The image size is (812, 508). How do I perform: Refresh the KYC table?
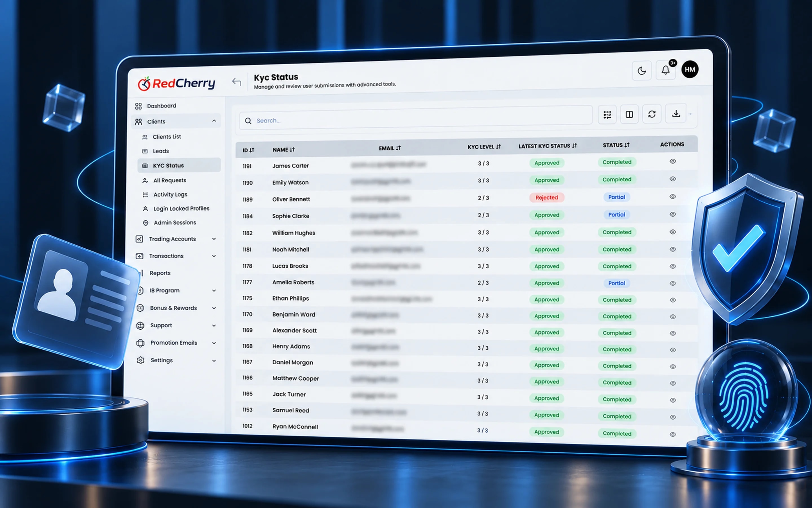pyautogui.click(x=652, y=114)
